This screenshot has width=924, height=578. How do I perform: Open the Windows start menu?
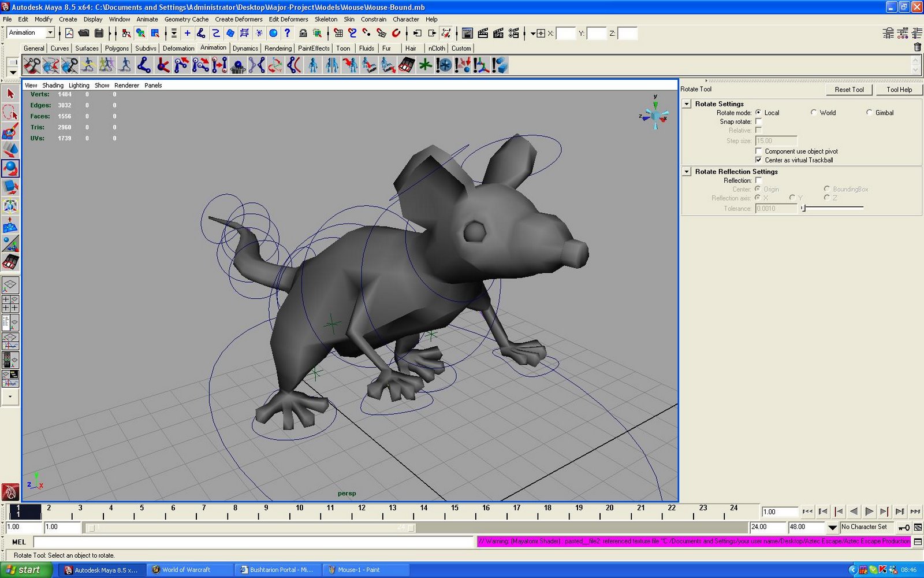point(27,570)
